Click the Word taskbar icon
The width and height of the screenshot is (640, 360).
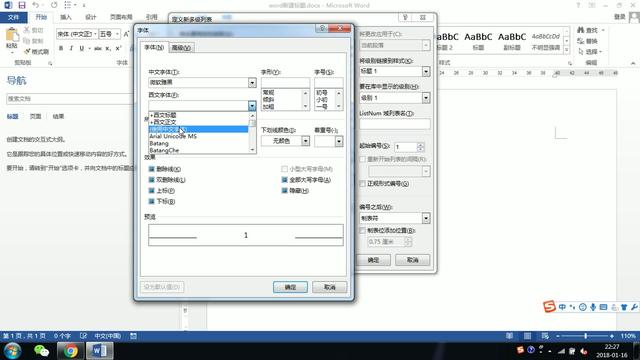[x=99, y=351]
